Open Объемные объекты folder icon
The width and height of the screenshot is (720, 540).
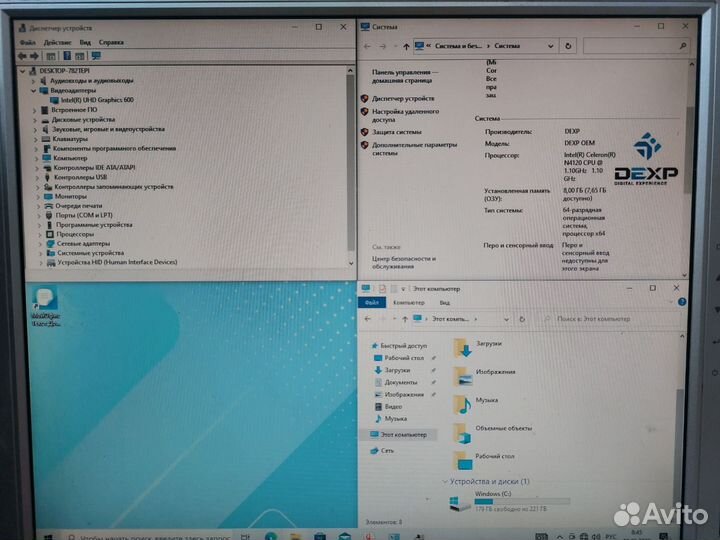point(462,433)
